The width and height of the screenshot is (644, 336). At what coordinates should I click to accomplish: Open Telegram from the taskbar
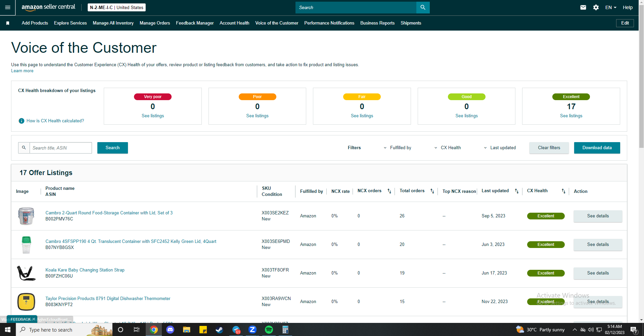click(x=236, y=330)
